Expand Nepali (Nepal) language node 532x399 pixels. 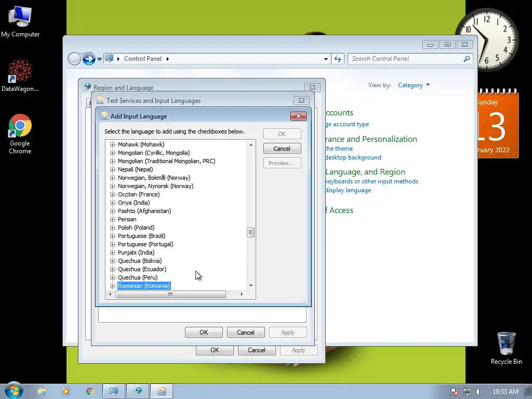112,170
